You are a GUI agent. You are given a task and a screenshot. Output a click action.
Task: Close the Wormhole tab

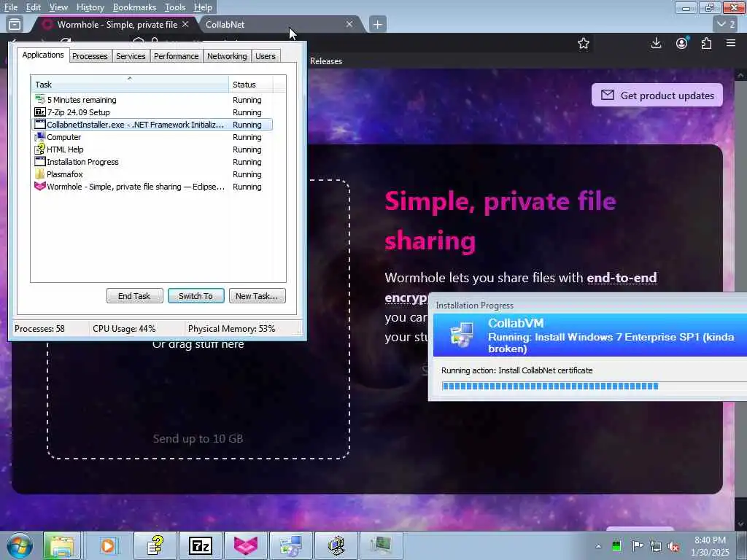click(185, 24)
